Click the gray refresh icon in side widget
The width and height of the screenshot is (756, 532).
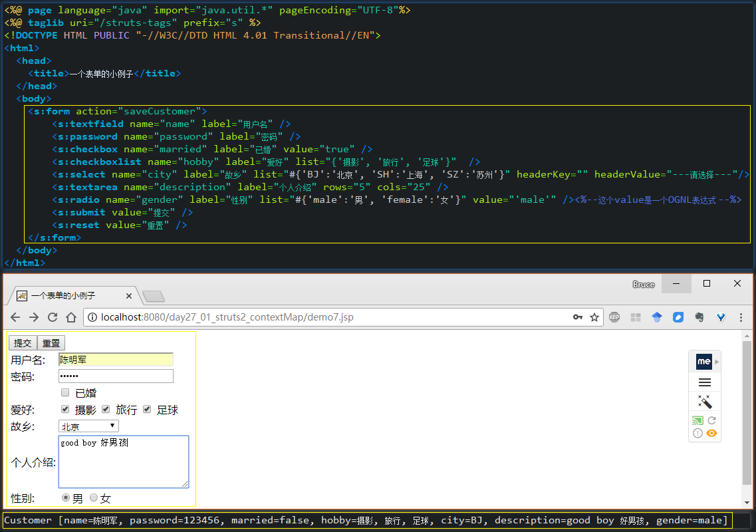711,420
